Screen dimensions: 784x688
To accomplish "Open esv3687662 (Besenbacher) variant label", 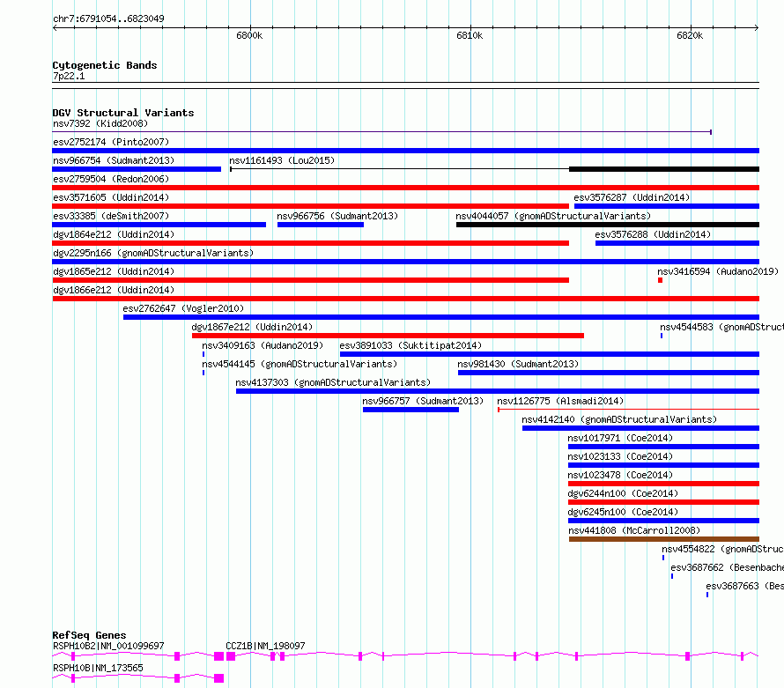I will tap(727, 567).
